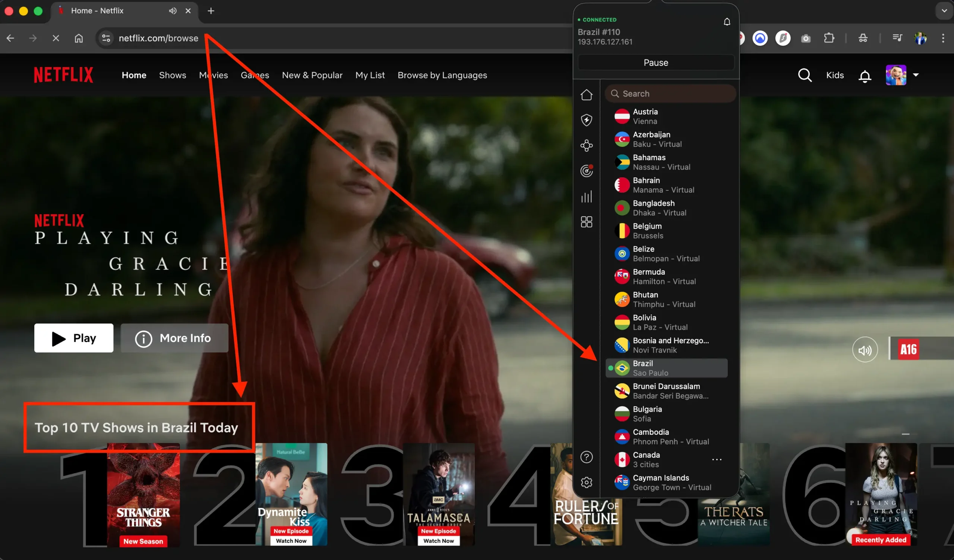Open the VPN notification bell toggle

(726, 22)
